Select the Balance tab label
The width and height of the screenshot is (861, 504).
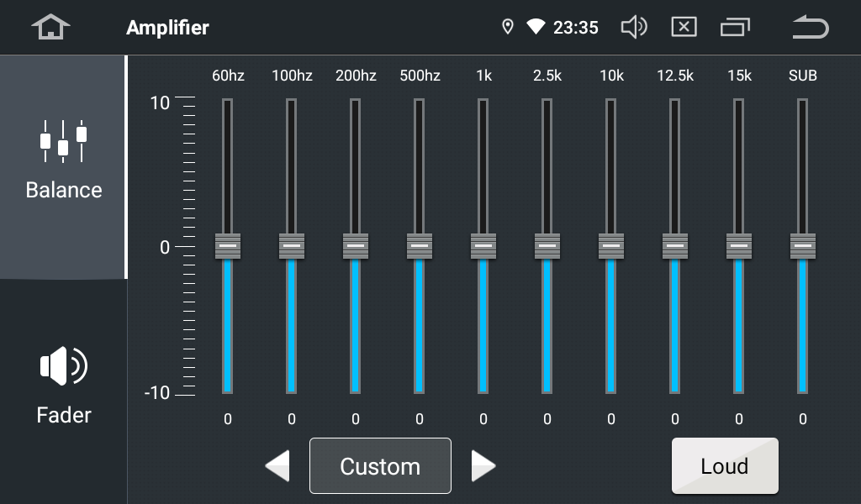[x=63, y=190]
